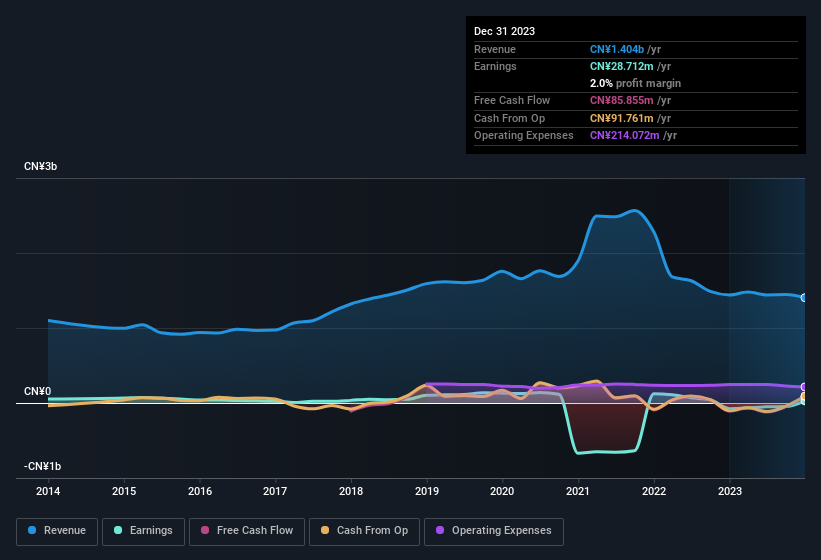The height and width of the screenshot is (560, 821).
Task: Select the -CN¥1b y-axis label
Action: pyautogui.click(x=42, y=466)
